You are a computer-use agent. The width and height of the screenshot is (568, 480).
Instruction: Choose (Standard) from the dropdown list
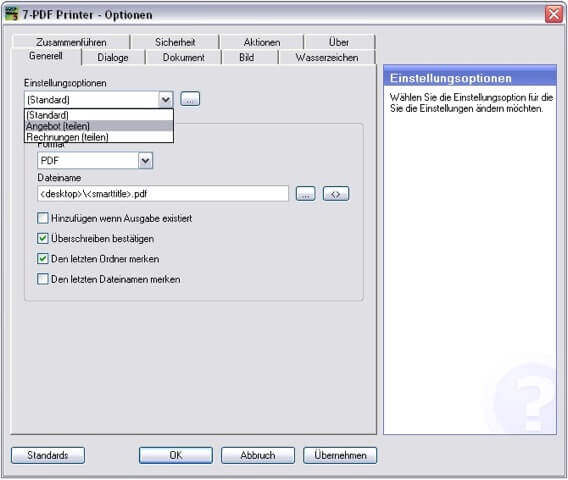(x=99, y=115)
